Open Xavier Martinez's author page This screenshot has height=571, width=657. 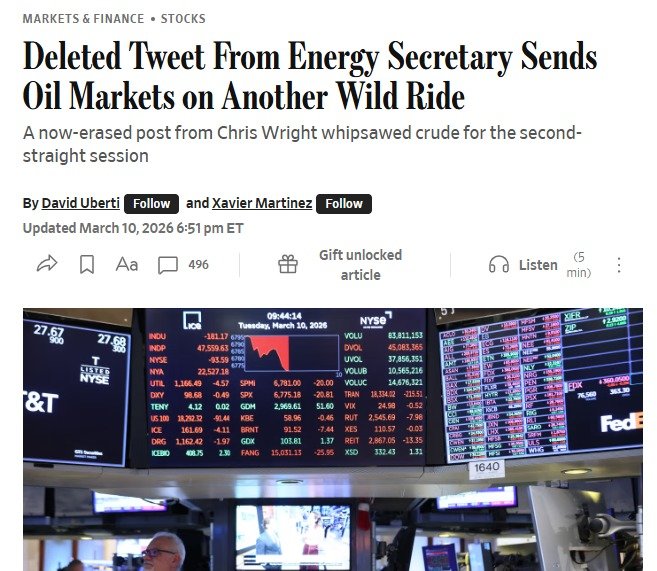pyautogui.click(x=261, y=203)
